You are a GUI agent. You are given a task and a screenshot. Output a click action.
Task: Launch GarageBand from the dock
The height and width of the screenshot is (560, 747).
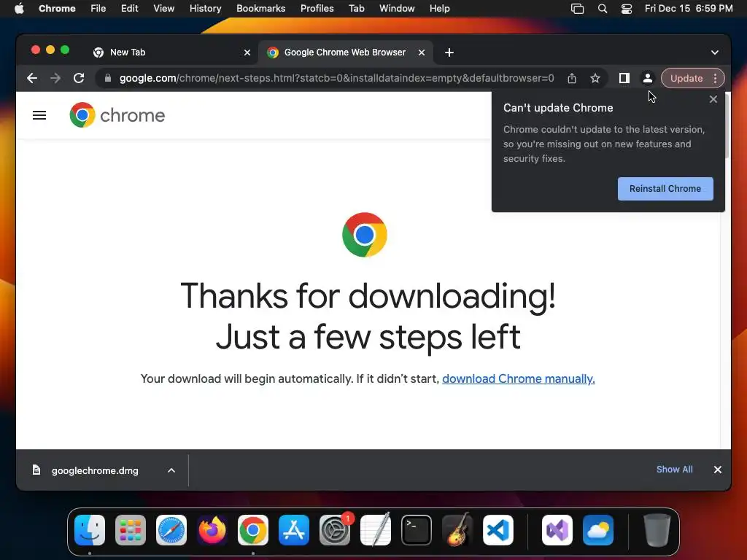457,530
